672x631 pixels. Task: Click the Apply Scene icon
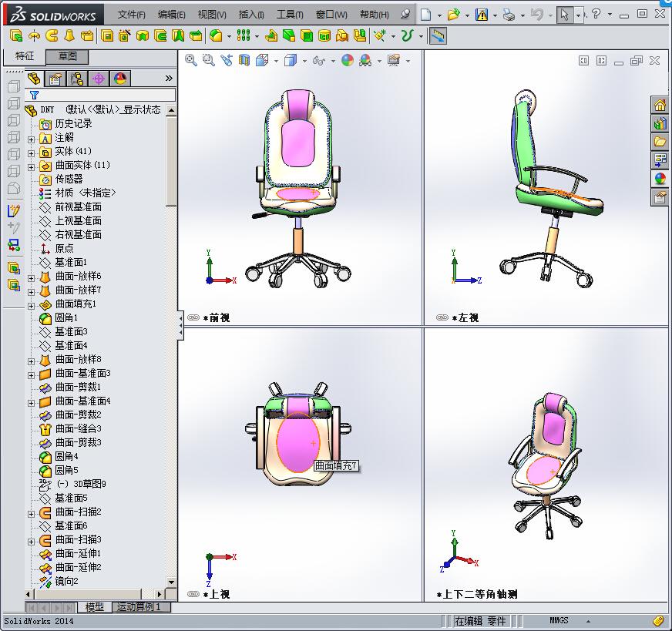365,60
